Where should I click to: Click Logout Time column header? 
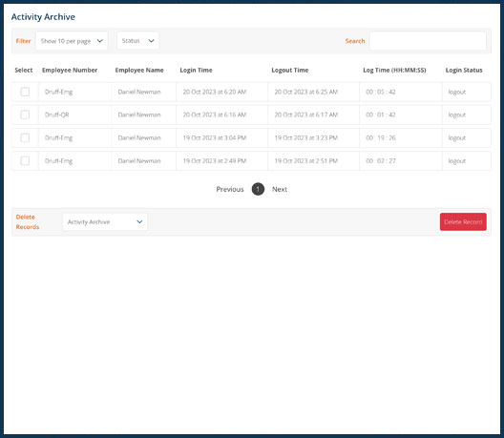(x=290, y=70)
